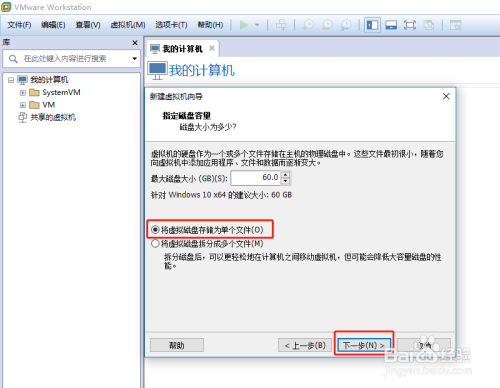Increase disk size with up spinner

click(285, 174)
